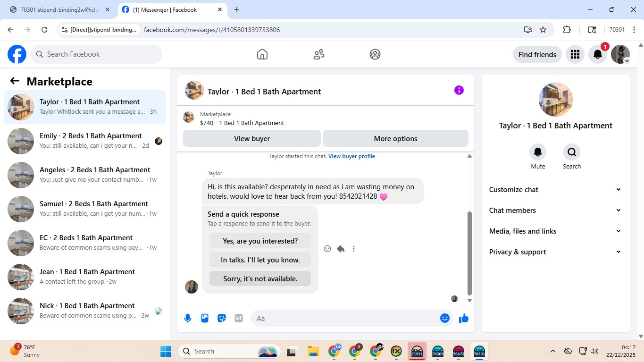Reload the page in browser
This screenshot has height=362, width=644.
pyautogui.click(x=44, y=30)
